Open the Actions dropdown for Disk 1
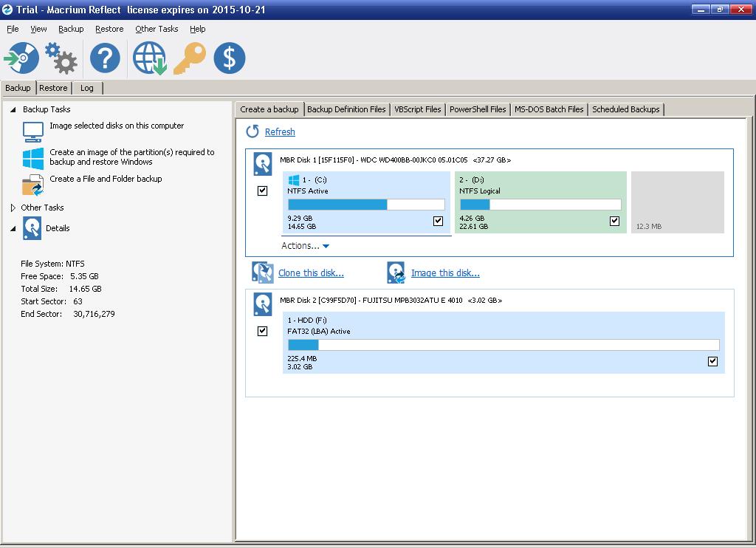 coord(305,246)
